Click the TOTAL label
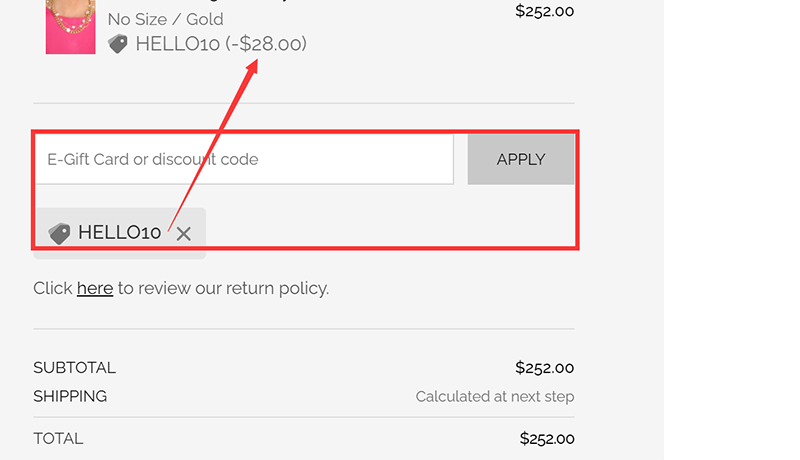 [58, 438]
